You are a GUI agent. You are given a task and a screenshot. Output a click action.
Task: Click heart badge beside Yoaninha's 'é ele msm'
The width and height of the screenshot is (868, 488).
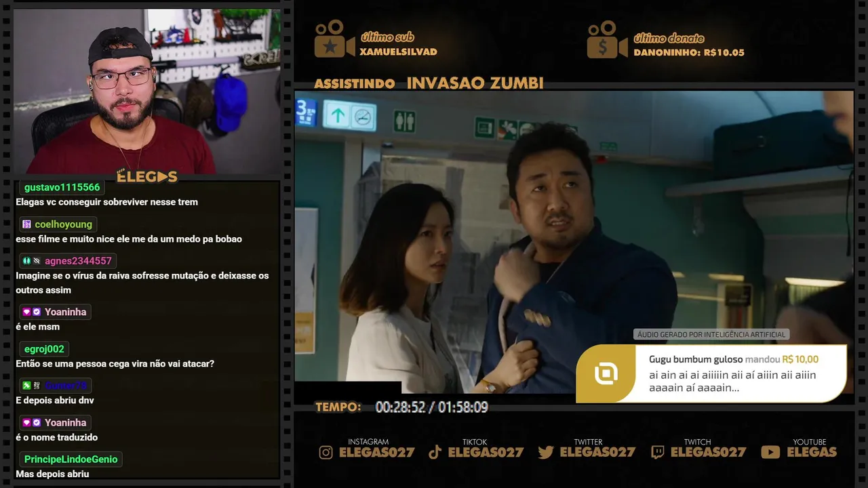26,312
